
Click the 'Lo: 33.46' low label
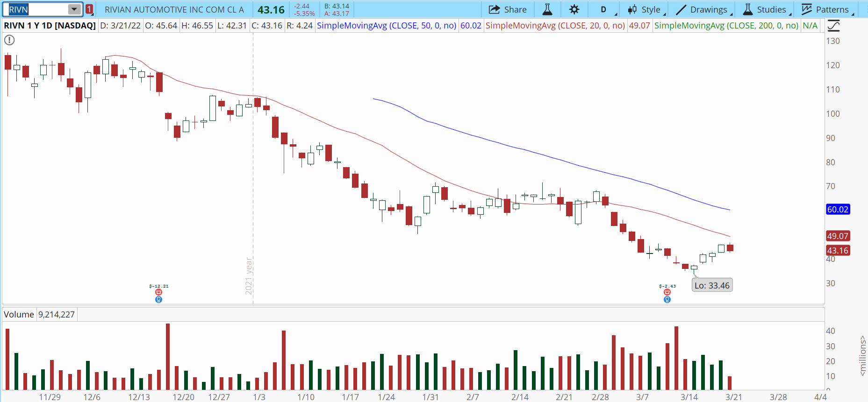(712, 285)
